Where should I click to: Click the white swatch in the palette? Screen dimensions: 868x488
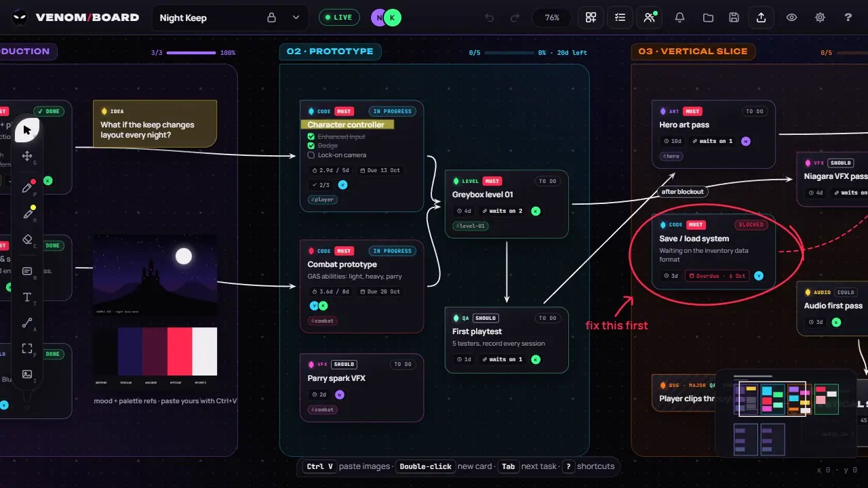pyautogui.click(x=205, y=351)
